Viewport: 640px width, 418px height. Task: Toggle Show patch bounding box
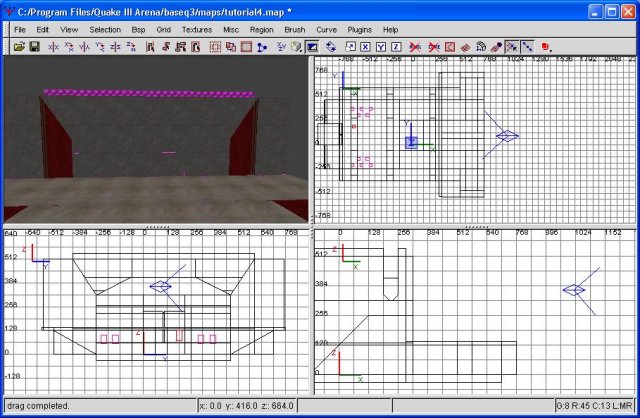(x=450, y=47)
